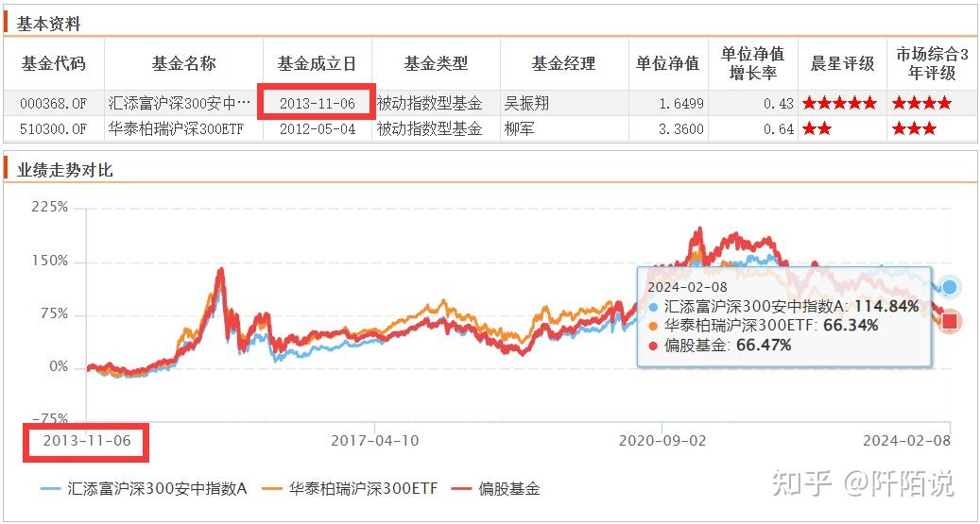Screen dimensions: 980x524
Task: Click growth rate 0.43
Action: coord(779,104)
